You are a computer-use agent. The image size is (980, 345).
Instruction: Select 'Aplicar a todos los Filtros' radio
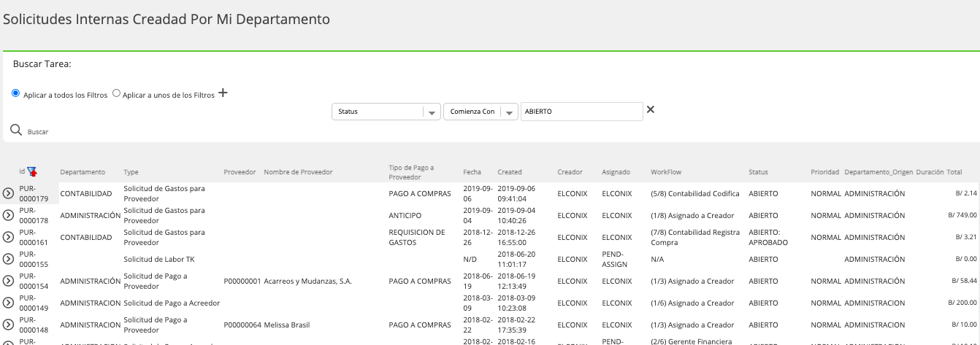16,93
